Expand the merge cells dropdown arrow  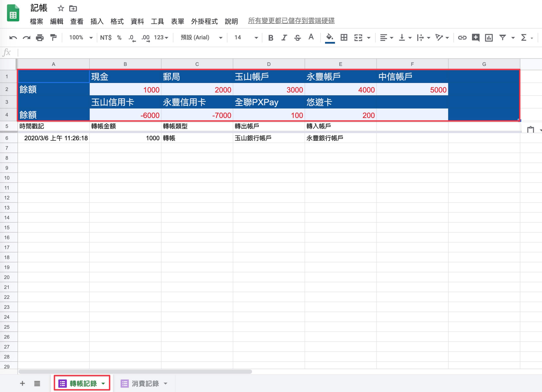tap(369, 38)
